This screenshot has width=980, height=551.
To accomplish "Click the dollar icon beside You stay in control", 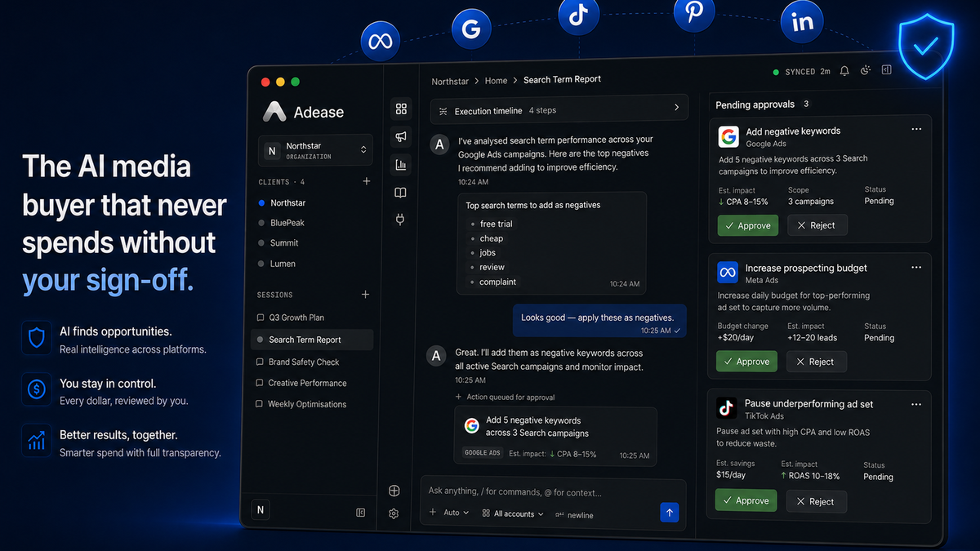I will pyautogui.click(x=37, y=390).
